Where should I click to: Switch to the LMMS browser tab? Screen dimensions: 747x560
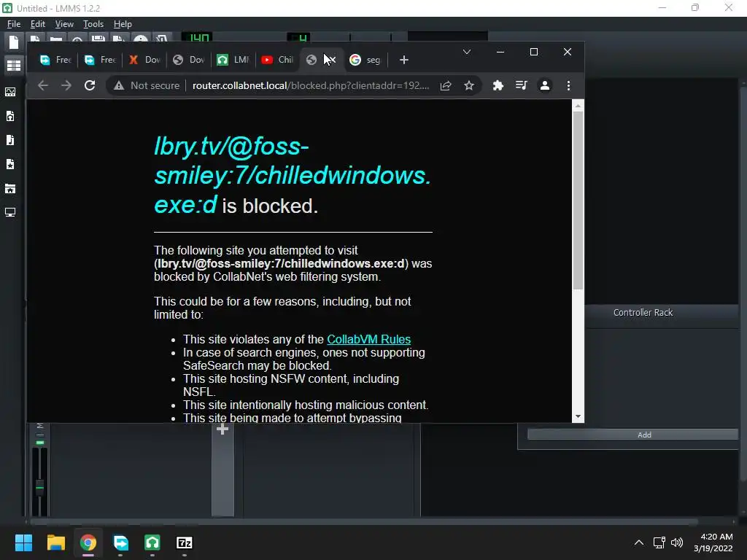[x=233, y=60]
